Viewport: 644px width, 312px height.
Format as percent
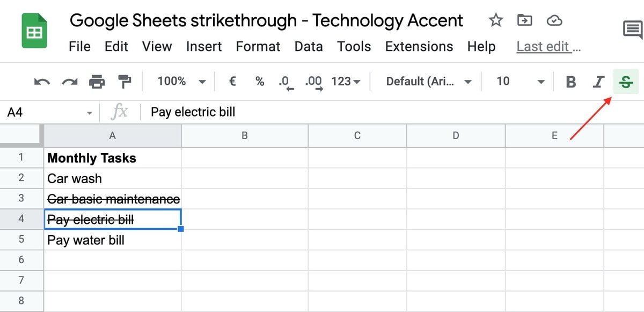coord(260,81)
